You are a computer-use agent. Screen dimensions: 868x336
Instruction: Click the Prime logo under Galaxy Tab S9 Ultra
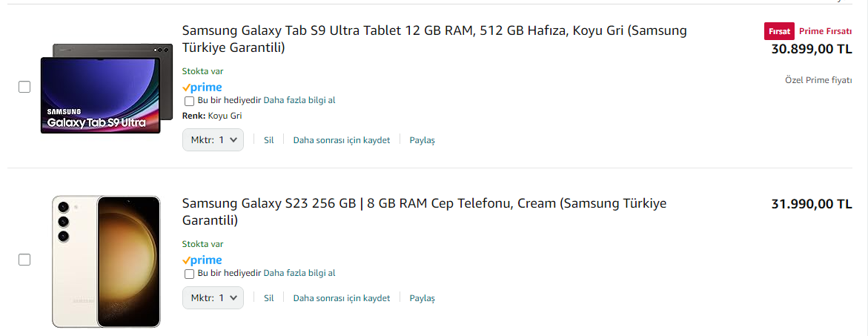[202, 87]
